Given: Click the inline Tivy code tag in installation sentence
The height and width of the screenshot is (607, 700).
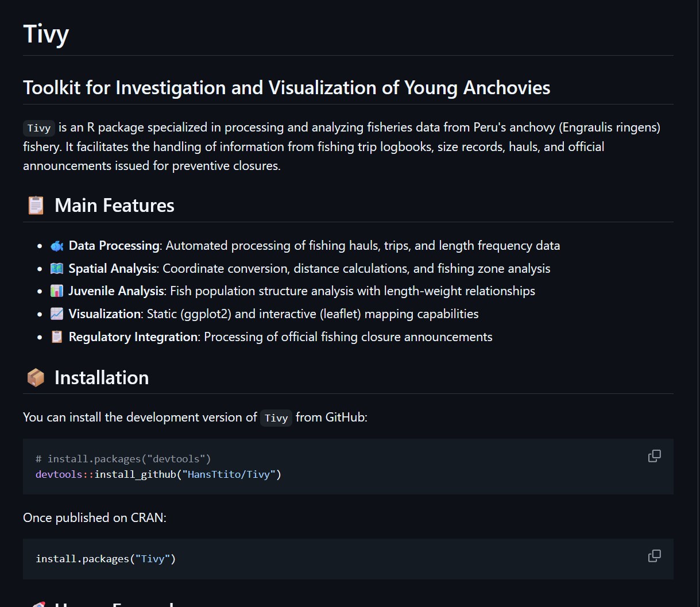Looking at the screenshot, I should tap(276, 417).
